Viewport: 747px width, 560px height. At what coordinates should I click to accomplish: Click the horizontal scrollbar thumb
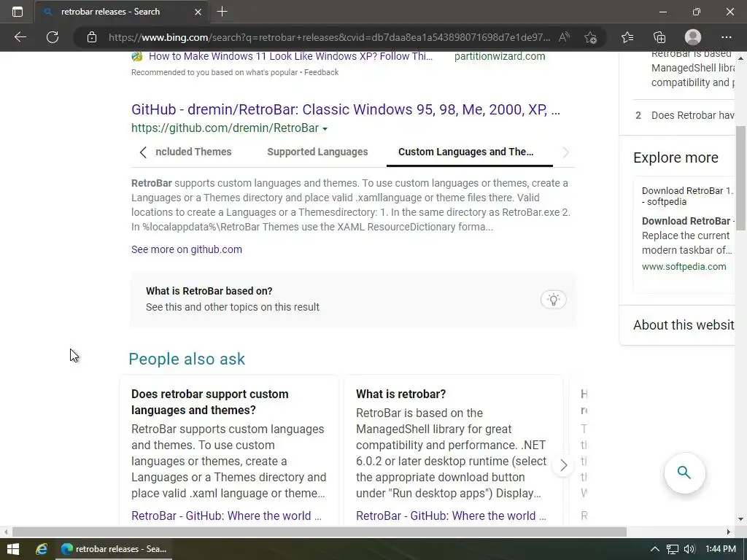(320, 532)
